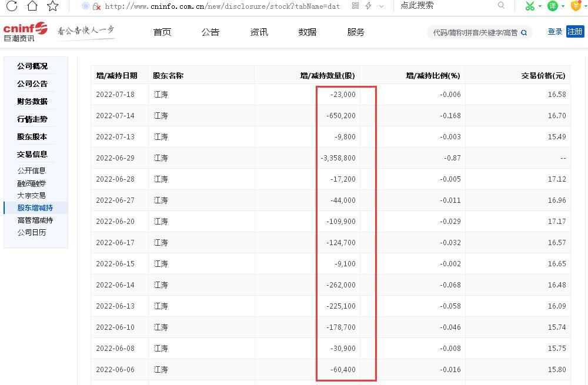The image size is (588, 385).
Task: Click date cell 2022-06-29
Action: coord(115,158)
